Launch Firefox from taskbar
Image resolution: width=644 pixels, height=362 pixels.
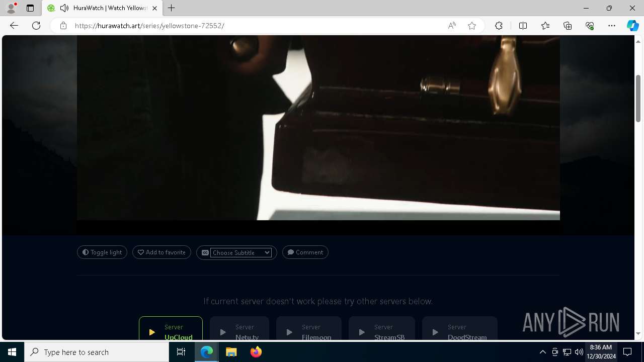pyautogui.click(x=256, y=352)
